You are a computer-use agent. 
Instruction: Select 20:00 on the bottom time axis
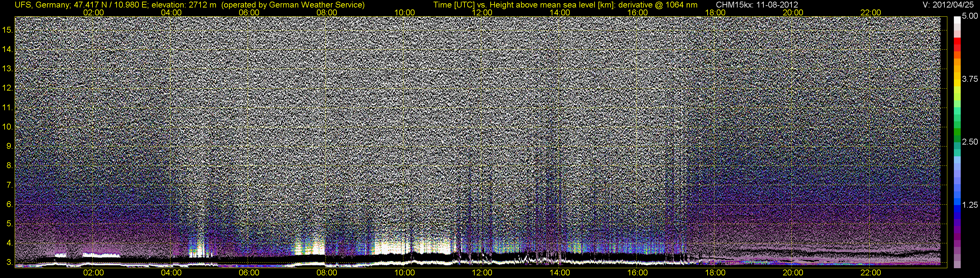793,273
